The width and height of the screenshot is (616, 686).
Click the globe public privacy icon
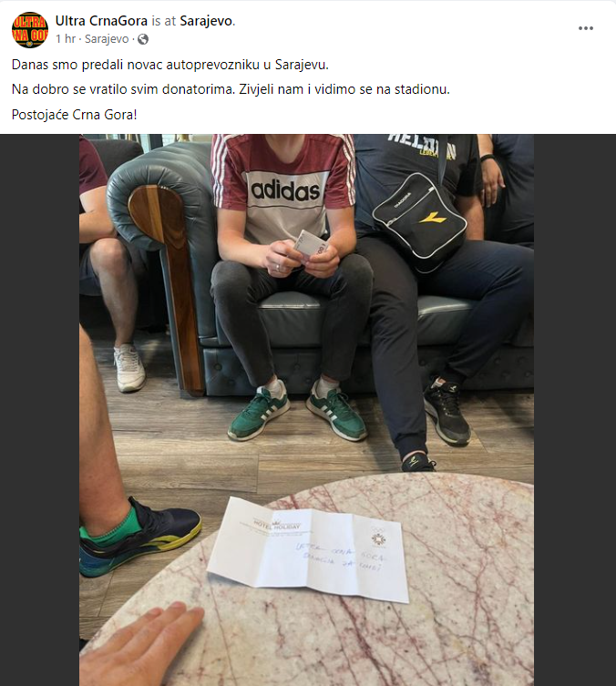(x=143, y=39)
